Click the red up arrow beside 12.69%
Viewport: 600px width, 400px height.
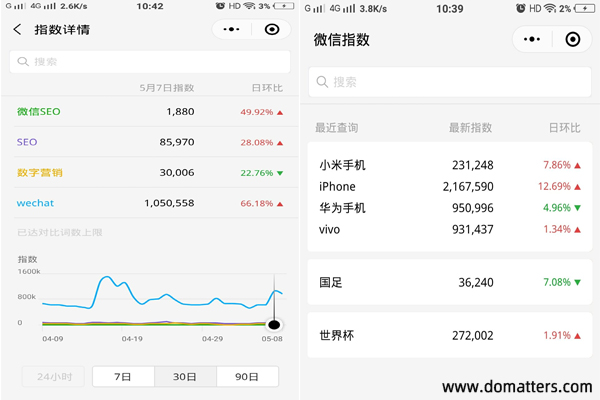click(577, 187)
